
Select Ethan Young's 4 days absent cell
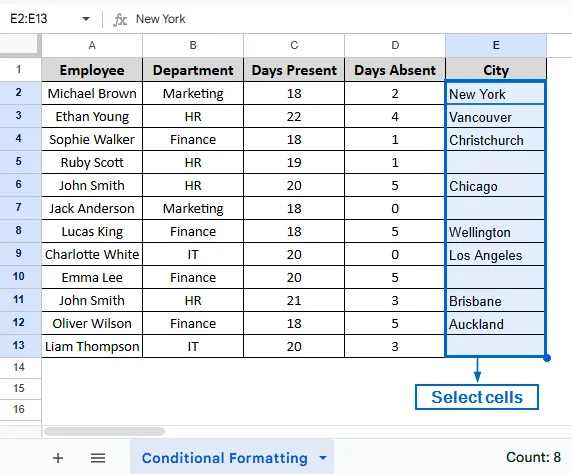(x=395, y=116)
